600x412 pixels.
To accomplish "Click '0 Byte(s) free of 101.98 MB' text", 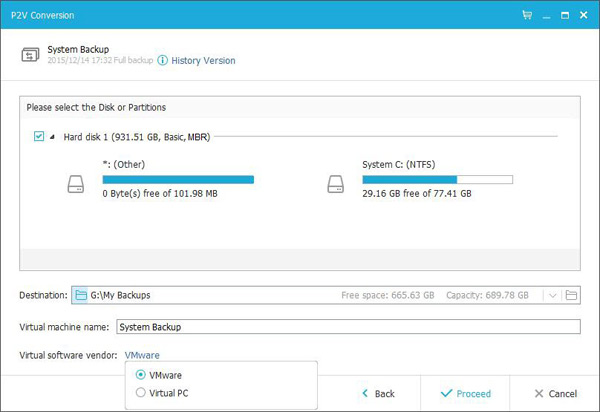I will (160, 194).
